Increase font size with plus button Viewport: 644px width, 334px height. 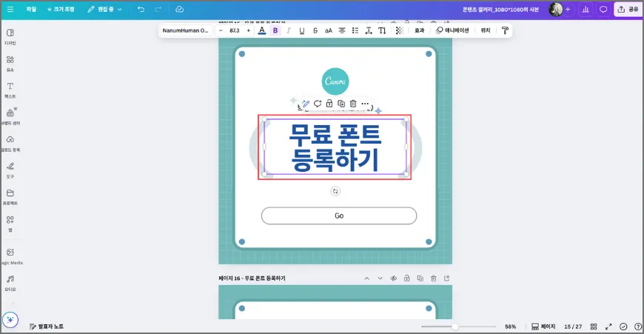tap(248, 30)
